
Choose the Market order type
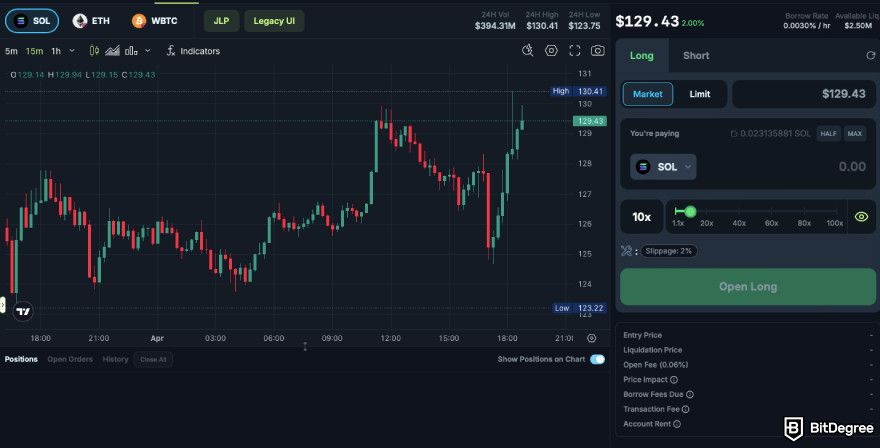[648, 94]
